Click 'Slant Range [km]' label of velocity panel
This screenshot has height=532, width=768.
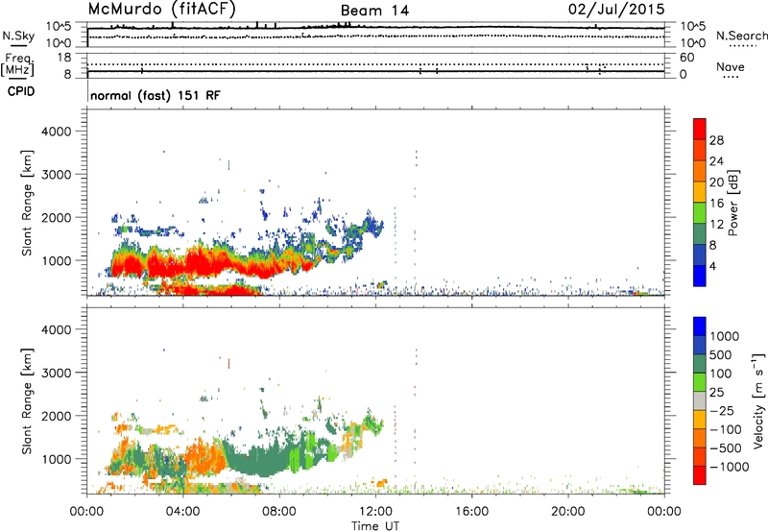coord(27,401)
